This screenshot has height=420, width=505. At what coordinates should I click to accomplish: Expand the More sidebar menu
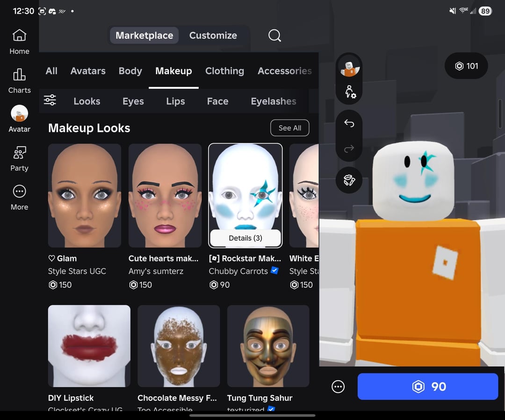pos(19,197)
